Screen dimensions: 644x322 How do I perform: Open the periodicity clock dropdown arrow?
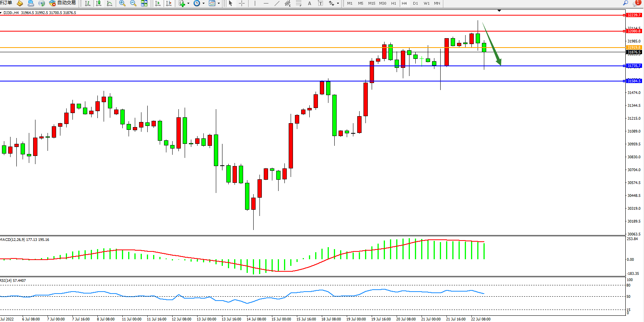tap(203, 4)
